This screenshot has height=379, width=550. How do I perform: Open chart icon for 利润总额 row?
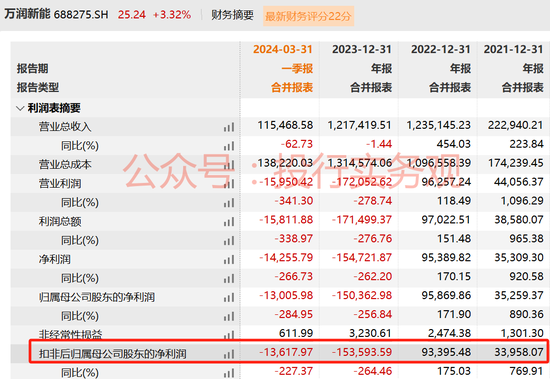(x=229, y=222)
